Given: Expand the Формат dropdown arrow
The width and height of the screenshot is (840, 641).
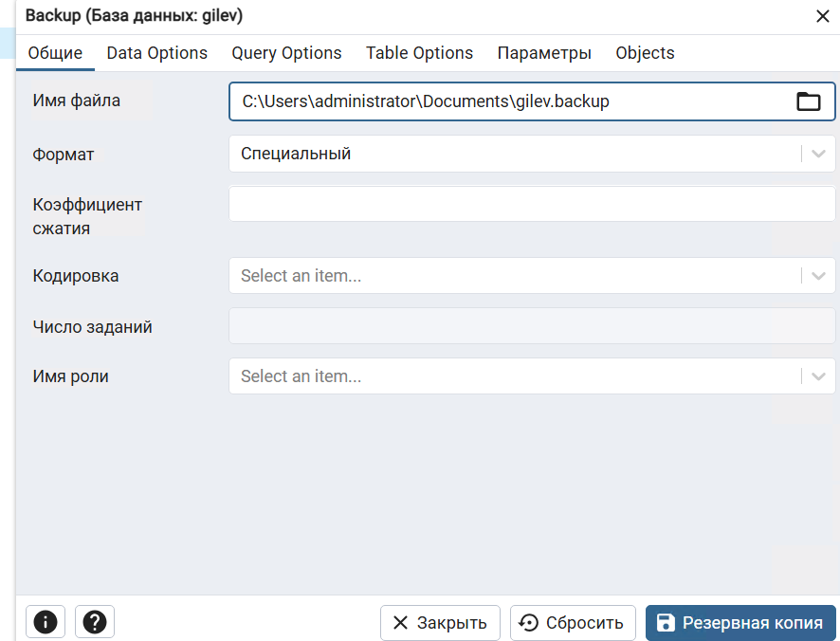Looking at the screenshot, I should coord(819,154).
